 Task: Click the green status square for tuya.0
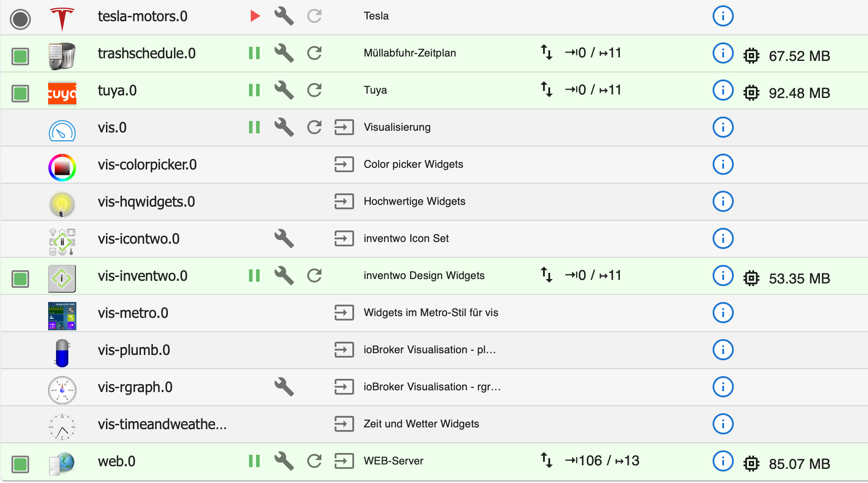tap(20, 94)
